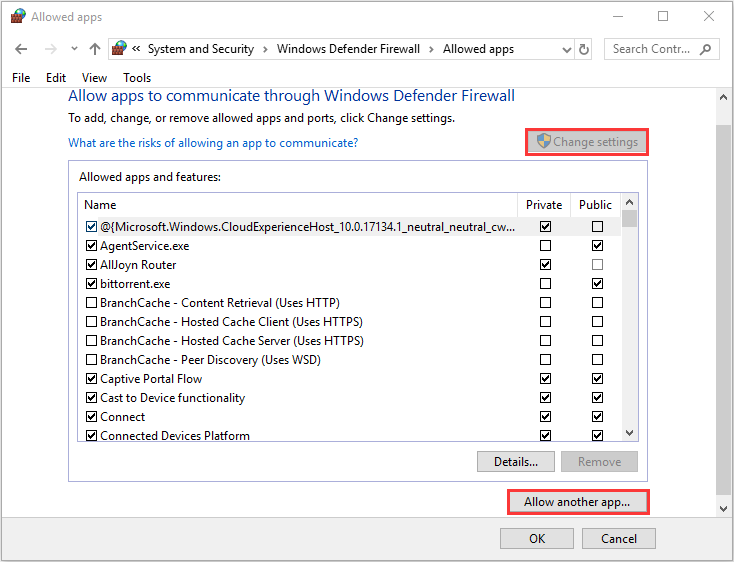The height and width of the screenshot is (562, 734).
Task: Select Cast to Device functionality text
Action: (x=172, y=398)
